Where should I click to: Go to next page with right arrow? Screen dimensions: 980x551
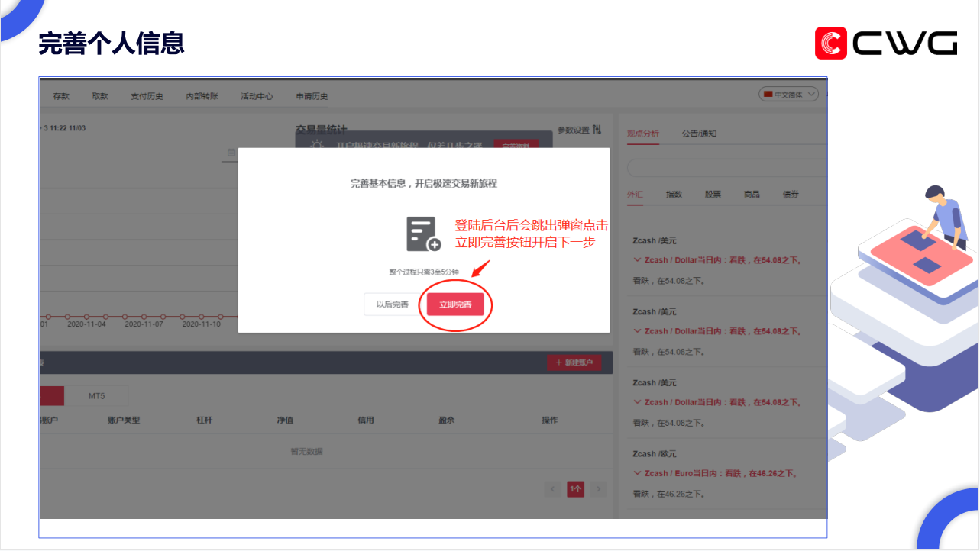coord(599,489)
